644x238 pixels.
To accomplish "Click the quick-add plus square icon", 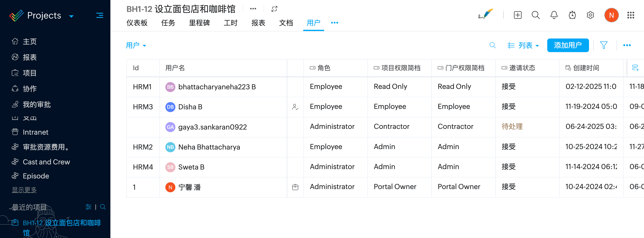I will [x=517, y=15].
